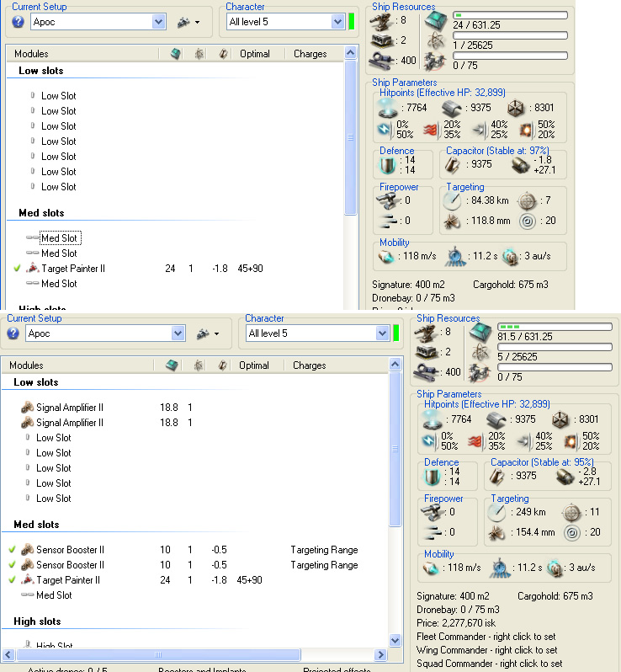Click second Sensor Booster II module icon
621x672 pixels.
tap(28, 565)
